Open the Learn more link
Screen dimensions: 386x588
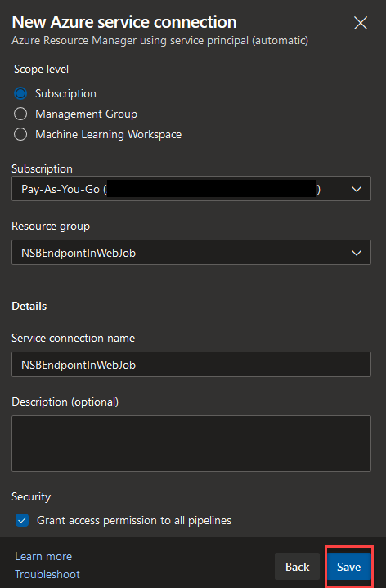pyautogui.click(x=43, y=556)
